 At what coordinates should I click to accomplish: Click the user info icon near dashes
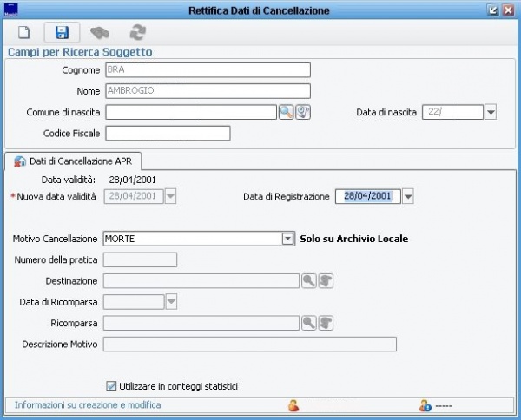425,406
